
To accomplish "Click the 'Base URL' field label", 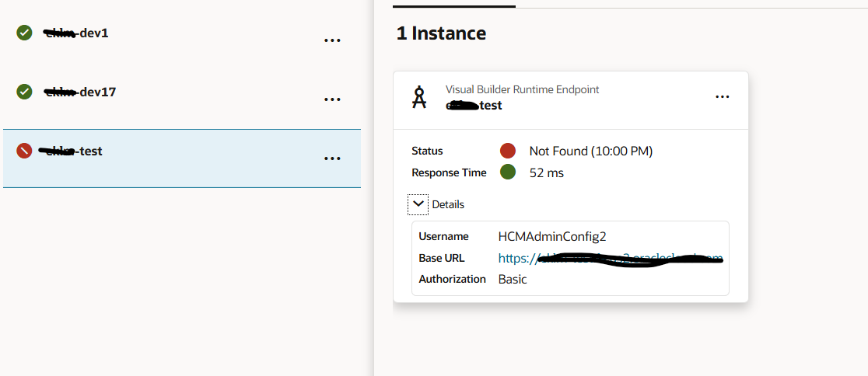I will pyautogui.click(x=441, y=258).
